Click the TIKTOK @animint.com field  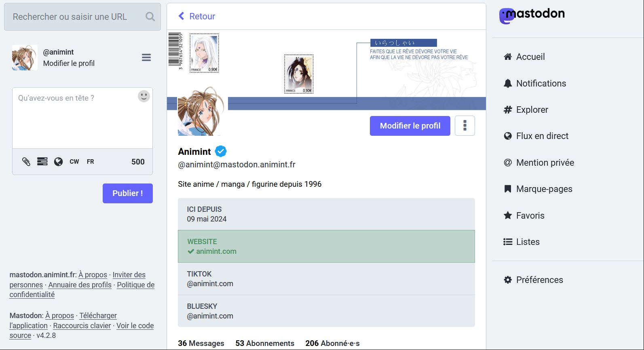click(x=326, y=279)
